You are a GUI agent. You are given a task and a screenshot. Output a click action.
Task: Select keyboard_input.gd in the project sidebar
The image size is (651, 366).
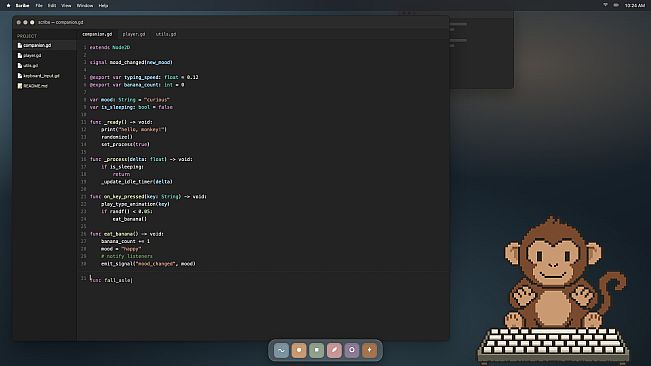[x=45, y=76]
